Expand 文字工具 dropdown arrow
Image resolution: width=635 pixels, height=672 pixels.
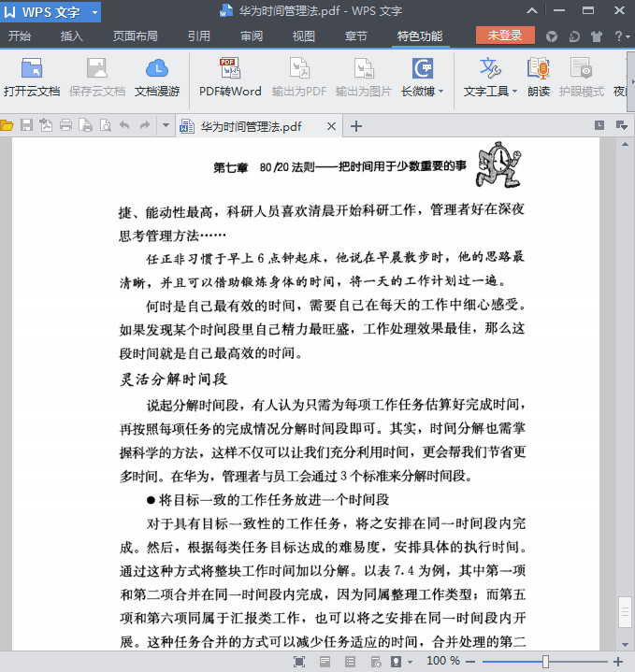click(x=514, y=92)
